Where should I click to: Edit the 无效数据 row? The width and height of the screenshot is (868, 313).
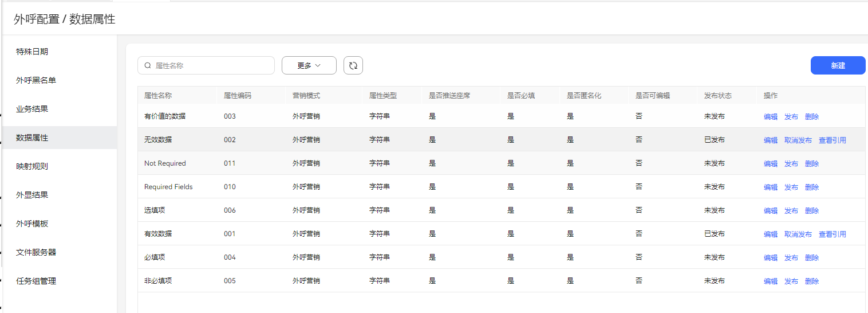[x=771, y=140]
